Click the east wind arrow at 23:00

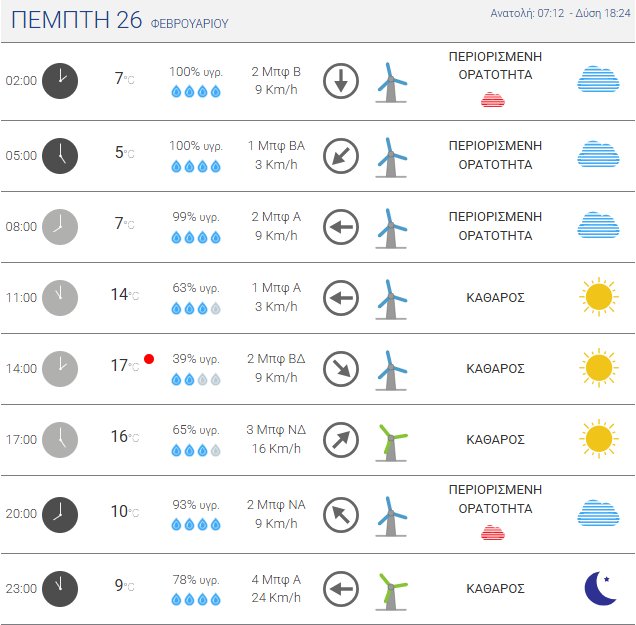341,588
